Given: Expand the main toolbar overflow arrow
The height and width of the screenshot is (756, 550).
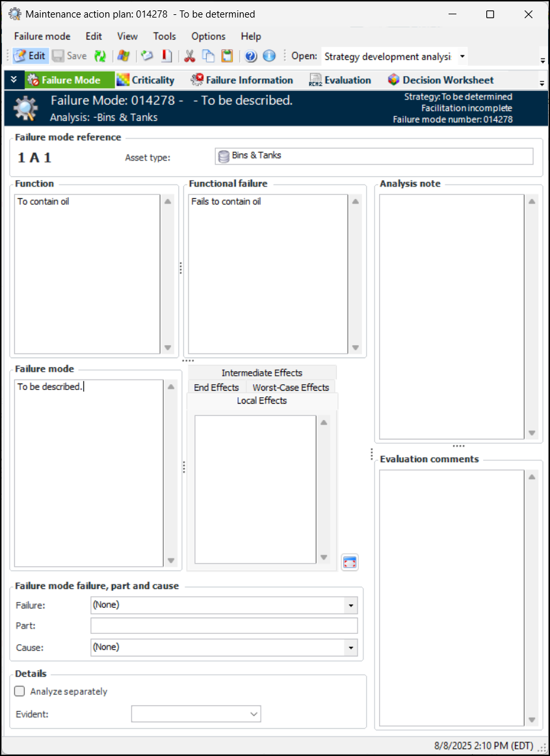Looking at the screenshot, I should pyautogui.click(x=543, y=60).
